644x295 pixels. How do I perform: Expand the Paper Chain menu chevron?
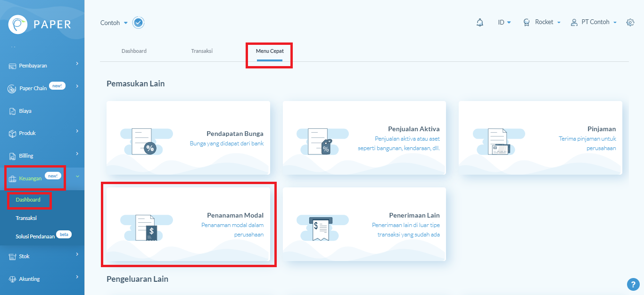tap(77, 86)
